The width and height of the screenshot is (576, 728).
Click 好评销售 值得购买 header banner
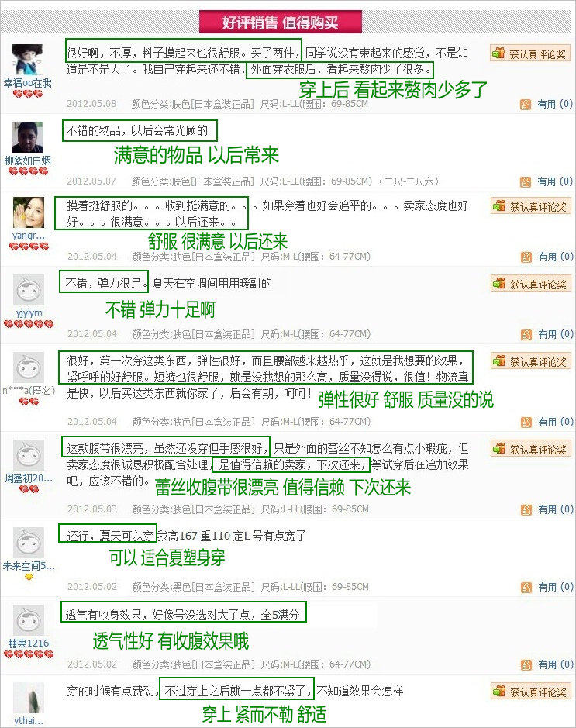tap(281, 22)
